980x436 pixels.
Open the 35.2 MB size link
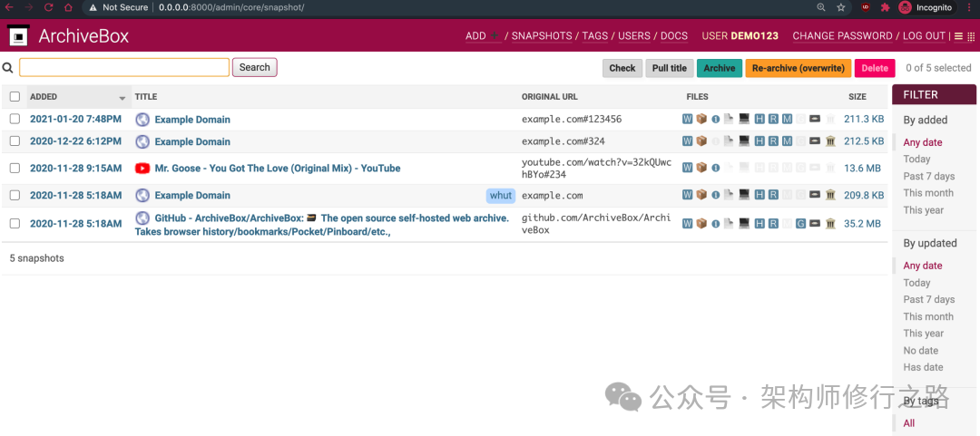pos(862,224)
